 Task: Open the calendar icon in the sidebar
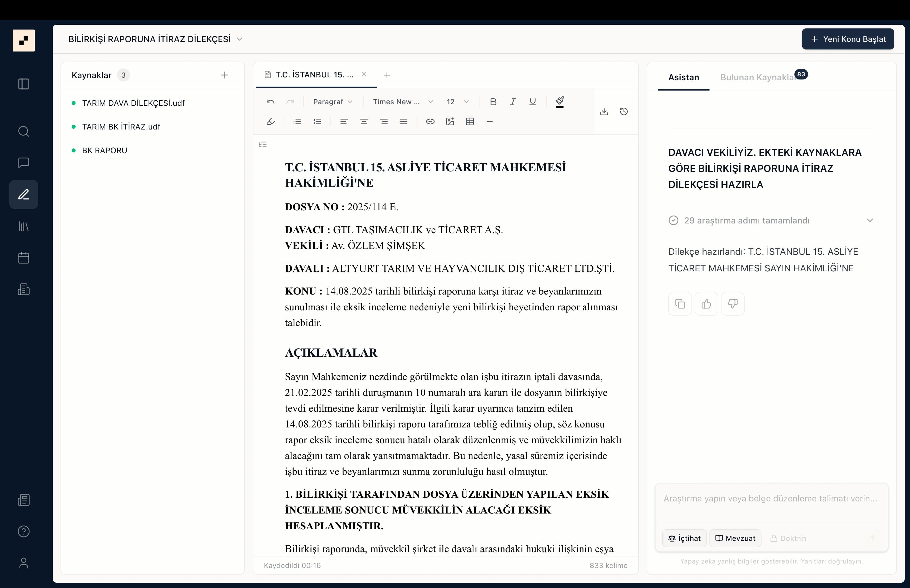click(24, 258)
